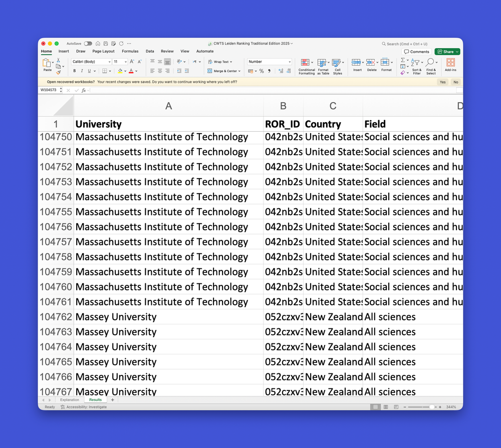This screenshot has height=448, width=501.
Task: Click the Insert cells icon
Action: point(356,62)
